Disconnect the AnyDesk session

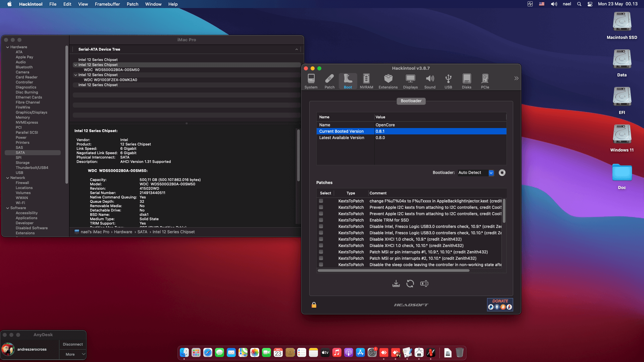coord(73,344)
